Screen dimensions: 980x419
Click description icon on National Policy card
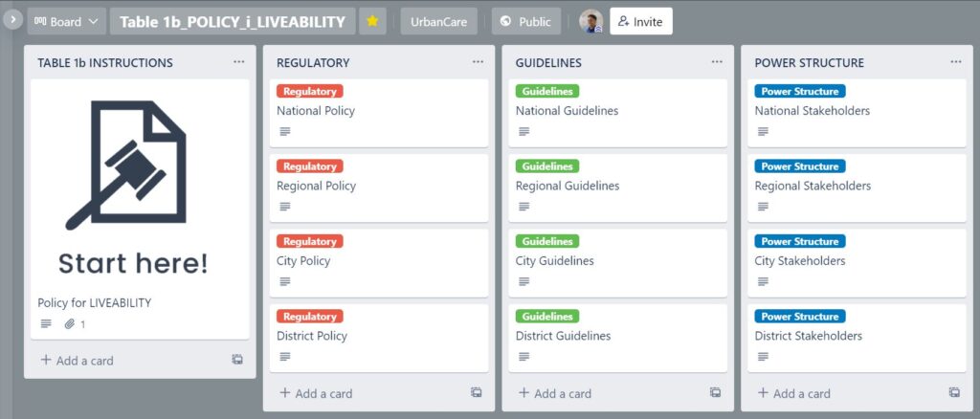[285, 132]
